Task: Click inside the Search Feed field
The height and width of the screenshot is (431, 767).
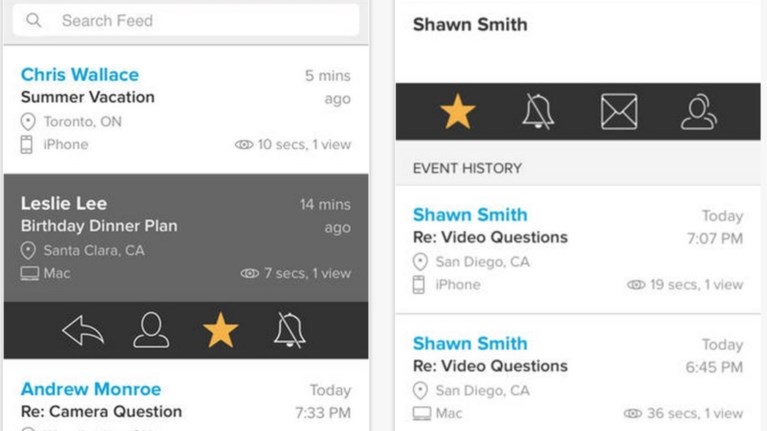Action: (200, 20)
